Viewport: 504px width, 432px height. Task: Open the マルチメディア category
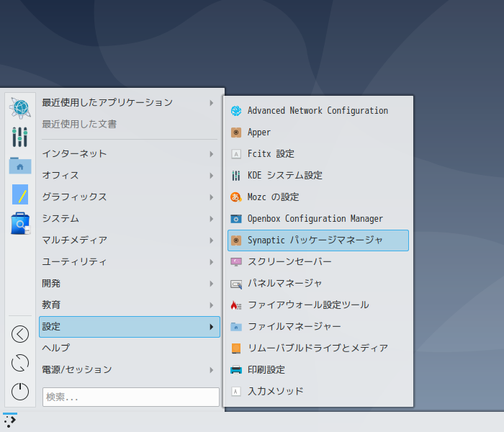tap(130, 240)
